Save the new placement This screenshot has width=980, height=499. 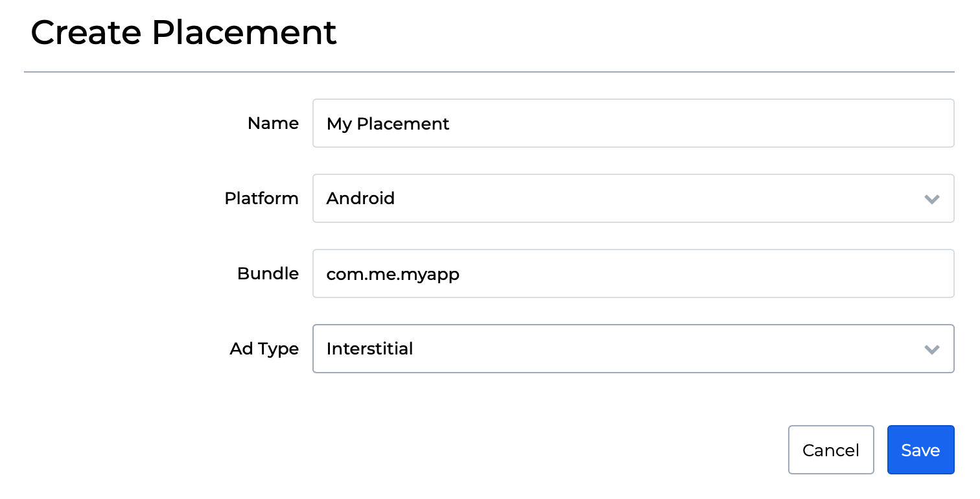920,450
